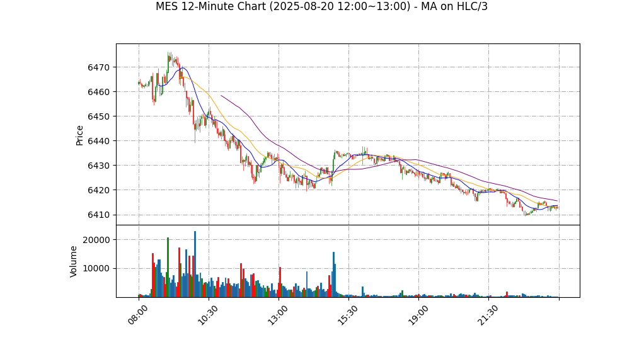The height and width of the screenshot is (362, 644).
Task: Click the 6410 price tick label
Action: click(99, 215)
